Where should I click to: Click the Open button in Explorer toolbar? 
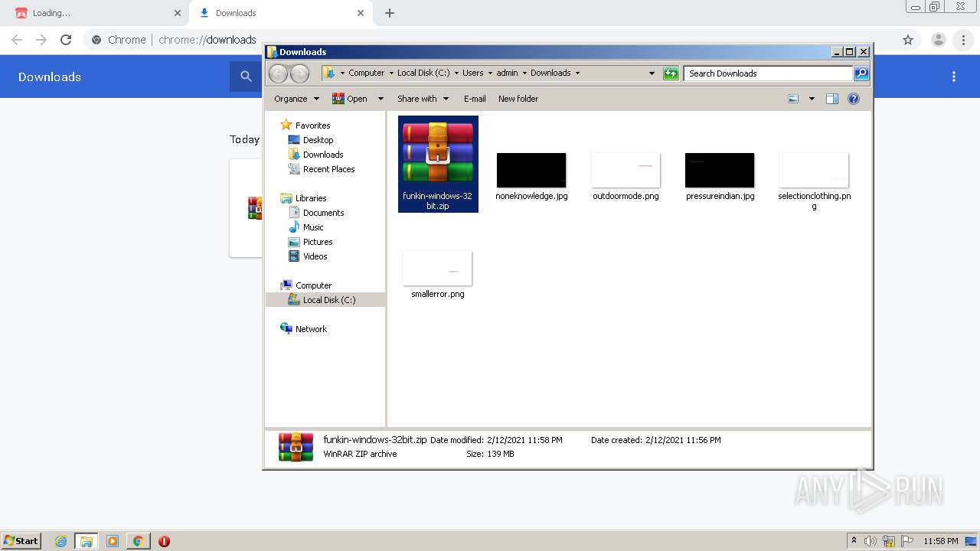click(349, 99)
